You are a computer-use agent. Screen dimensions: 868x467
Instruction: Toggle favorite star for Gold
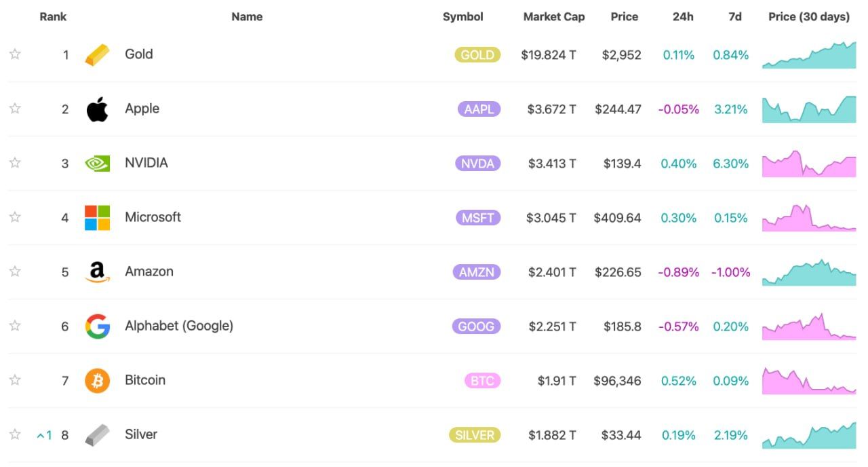click(x=15, y=54)
